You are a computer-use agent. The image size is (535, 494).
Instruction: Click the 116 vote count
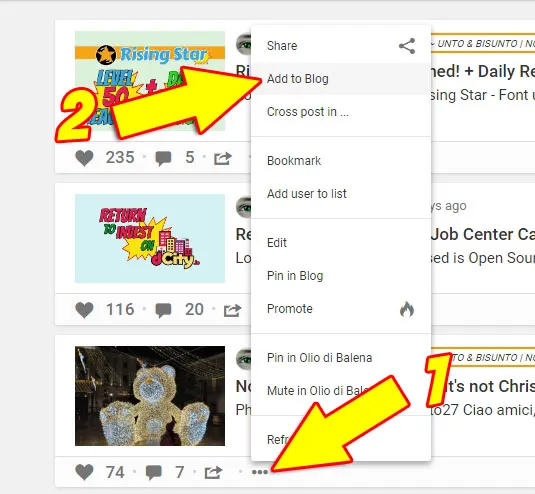(x=120, y=309)
